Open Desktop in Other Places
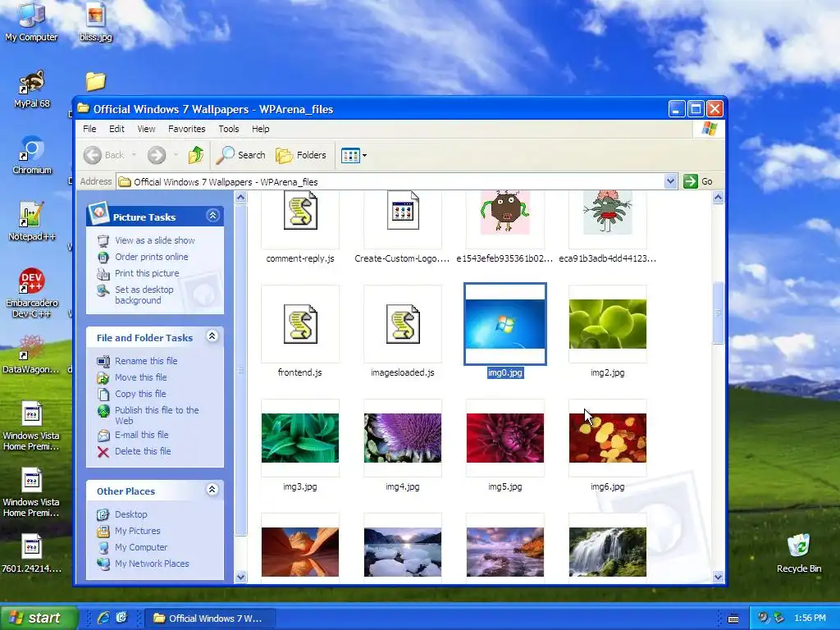This screenshot has height=630, width=840. tap(130, 514)
